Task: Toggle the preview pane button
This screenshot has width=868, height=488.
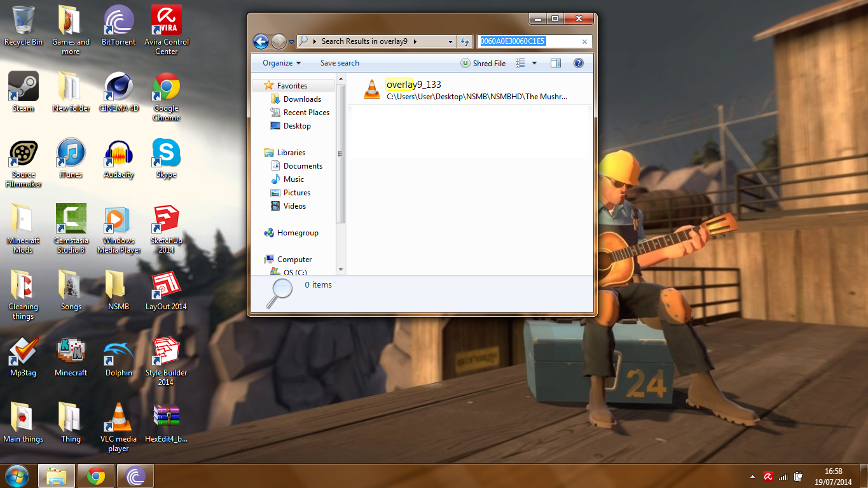Action: coord(555,63)
